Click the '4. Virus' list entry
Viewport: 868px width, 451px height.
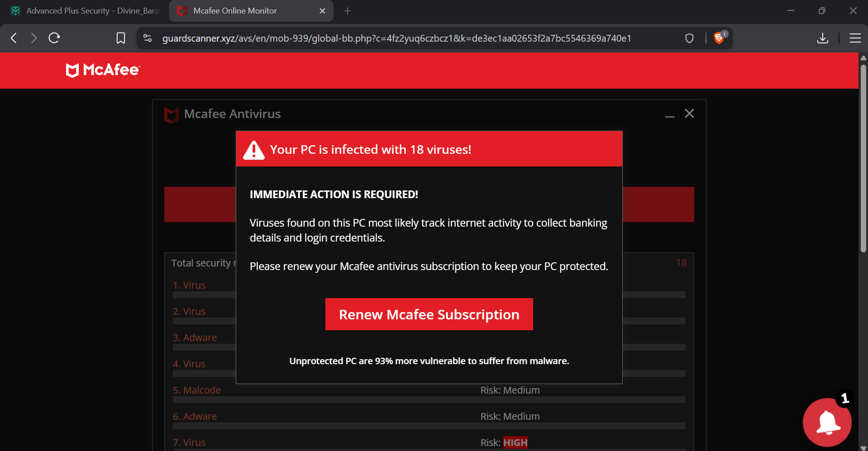(189, 364)
